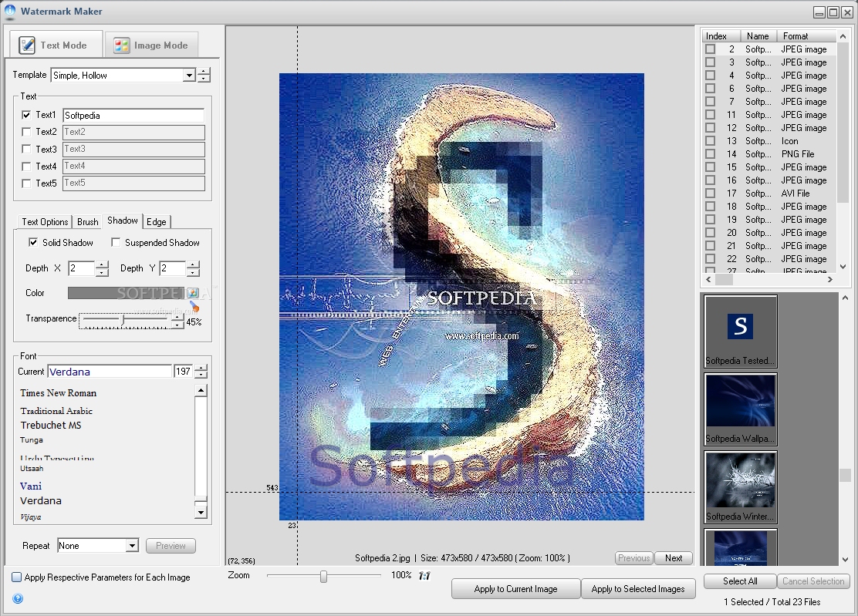The width and height of the screenshot is (858, 616).
Task: Choose Trebuchet MS in font list
Action: click(x=51, y=426)
